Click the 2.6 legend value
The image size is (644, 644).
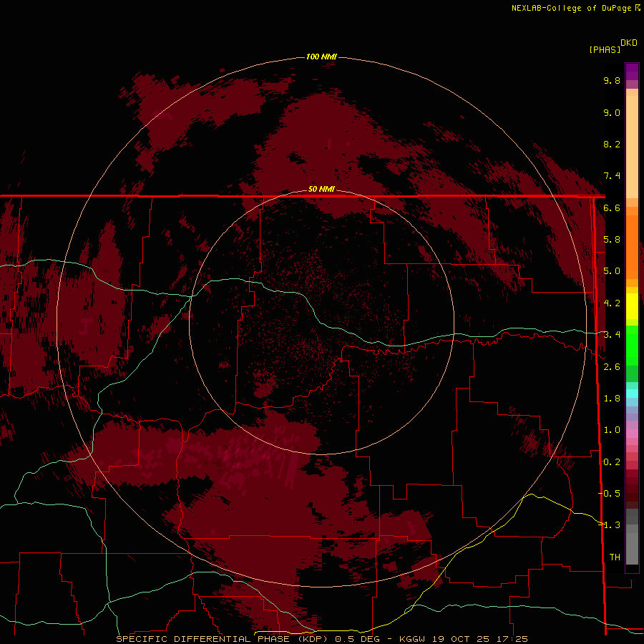(612, 367)
